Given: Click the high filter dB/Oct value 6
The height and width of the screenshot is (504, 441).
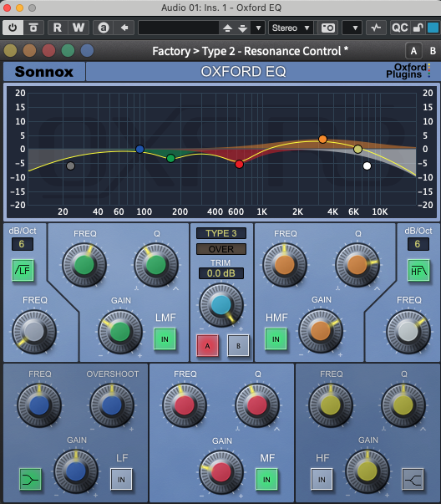Looking at the screenshot, I should [418, 244].
